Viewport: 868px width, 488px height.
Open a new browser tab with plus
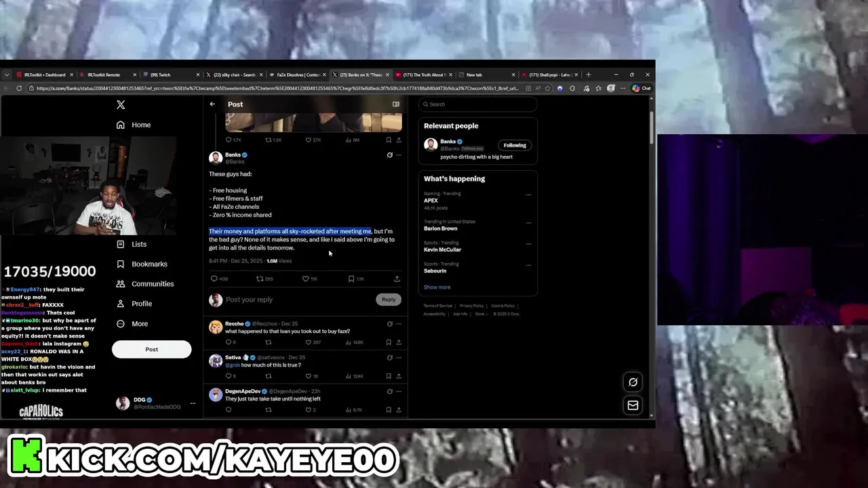[x=588, y=75]
